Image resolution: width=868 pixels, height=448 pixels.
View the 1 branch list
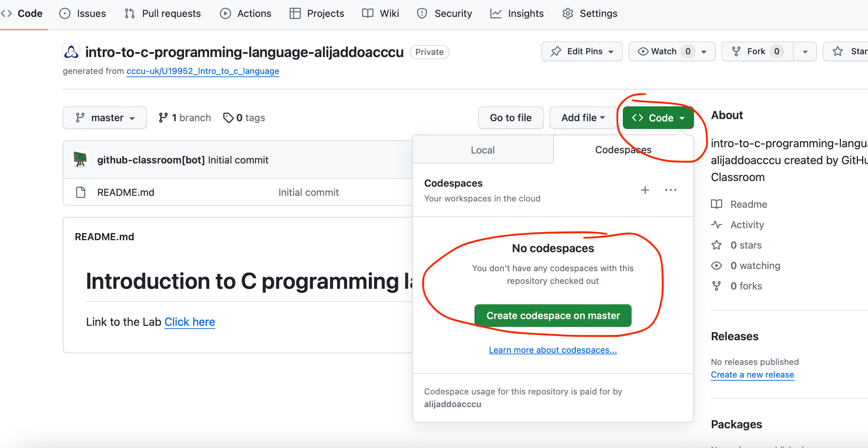[185, 118]
